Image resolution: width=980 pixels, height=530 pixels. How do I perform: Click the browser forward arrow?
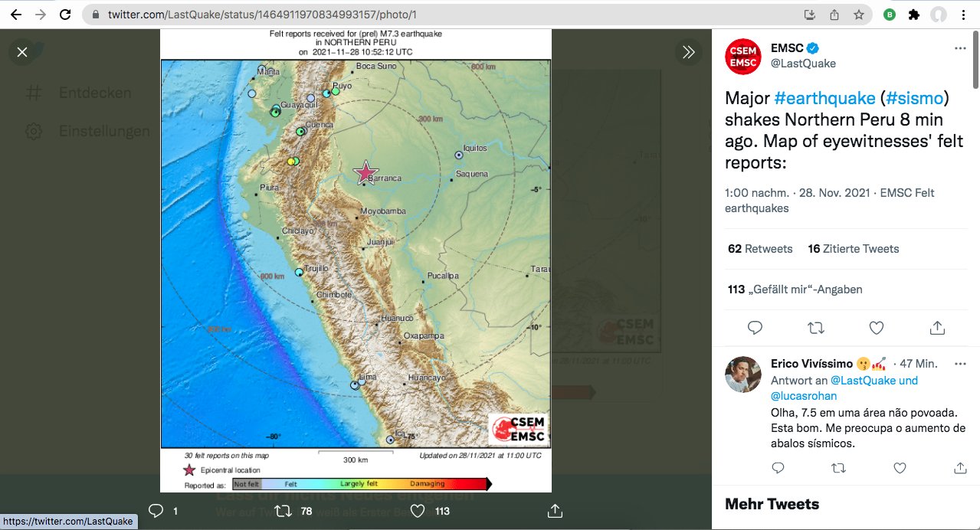41,15
